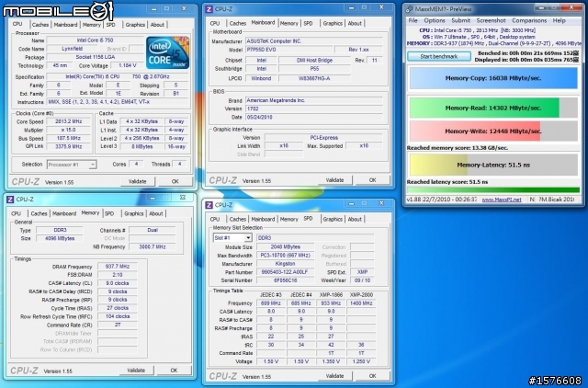
Task: Open SPD tab in the Memory CPU-Z window
Action: coord(109,213)
